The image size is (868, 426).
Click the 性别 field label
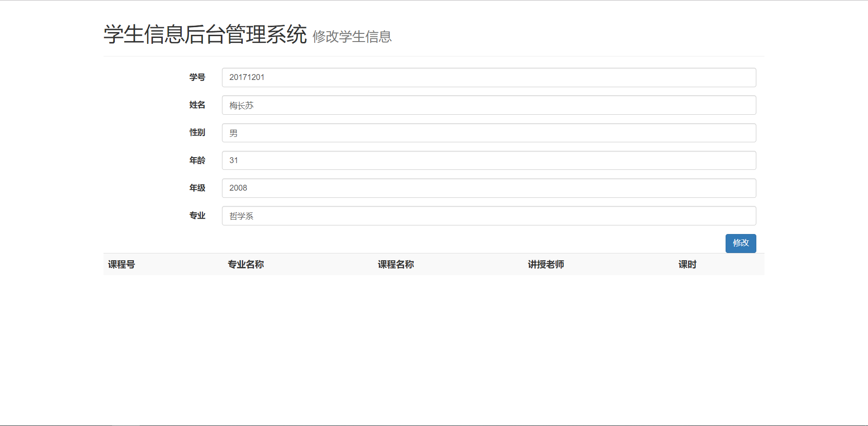197,132
